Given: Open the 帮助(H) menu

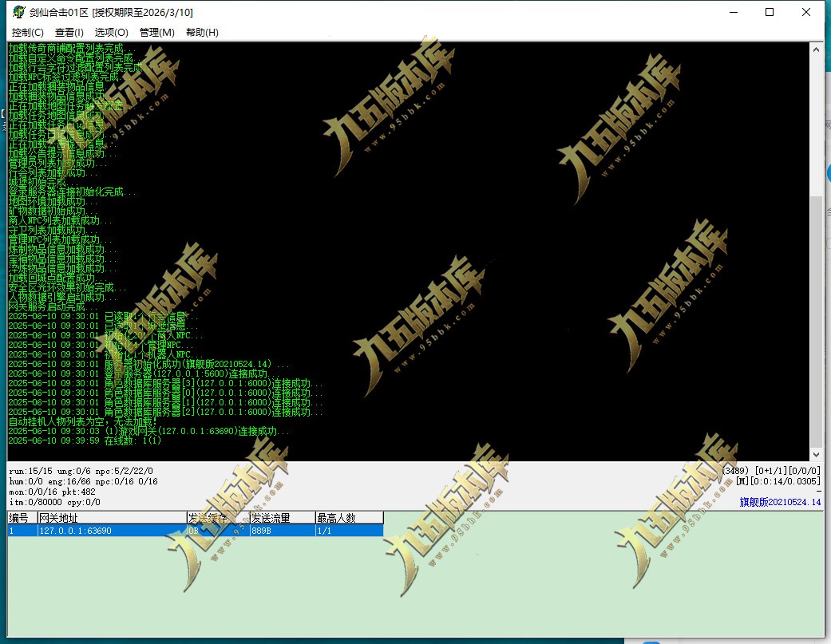Looking at the screenshot, I should tap(202, 32).
